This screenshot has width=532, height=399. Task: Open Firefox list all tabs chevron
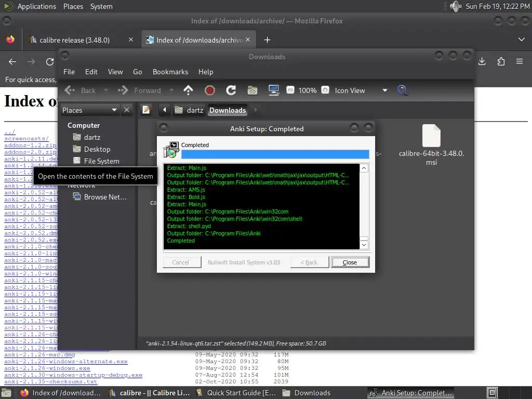[522, 39]
